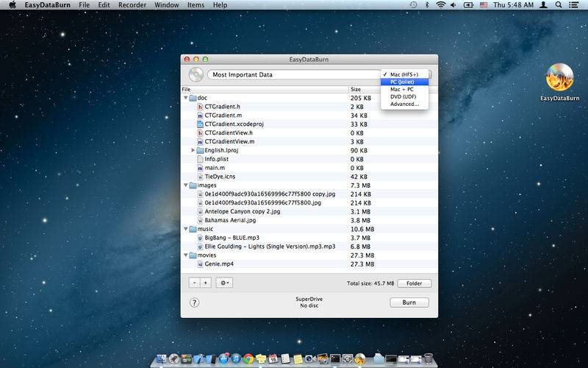Image resolution: width=588 pixels, height=368 pixels.
Task: Collapse the music folder
Action: pyautogui.click(x=186, y=229)
